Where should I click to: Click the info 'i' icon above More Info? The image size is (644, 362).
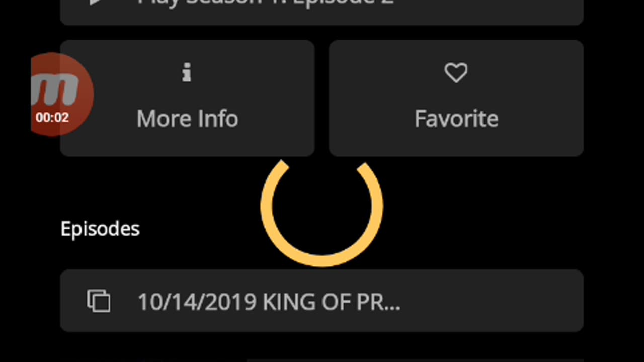187,74
